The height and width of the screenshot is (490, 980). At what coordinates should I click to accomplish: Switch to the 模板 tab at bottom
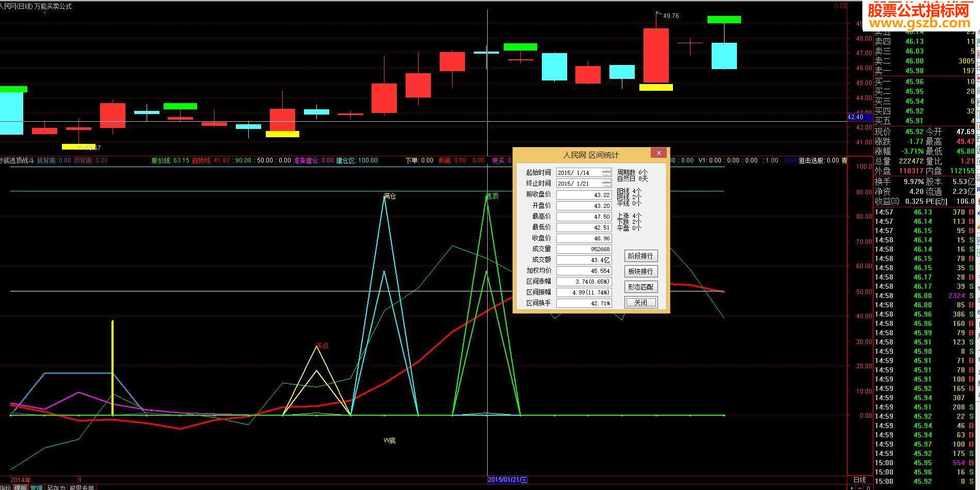(21, 487)
